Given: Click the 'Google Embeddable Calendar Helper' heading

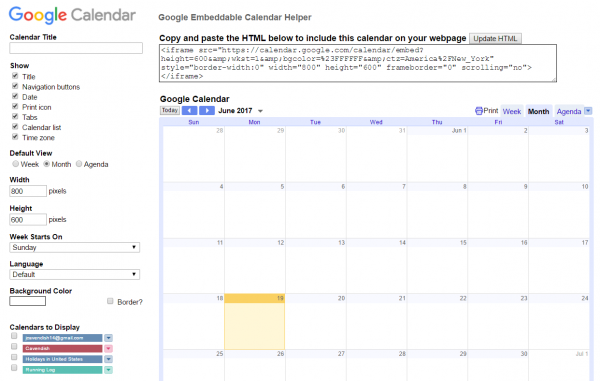Looking at the screenshot, I should pos(235,17).
